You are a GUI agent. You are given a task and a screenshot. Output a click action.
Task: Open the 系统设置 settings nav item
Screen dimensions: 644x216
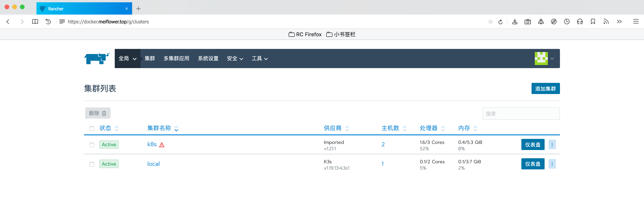[208, 59]
